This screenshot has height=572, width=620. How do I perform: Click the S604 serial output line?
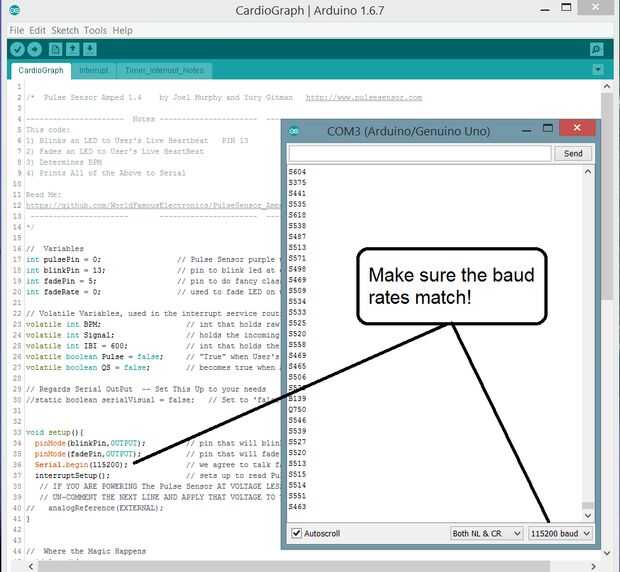(x=297, y=172)
